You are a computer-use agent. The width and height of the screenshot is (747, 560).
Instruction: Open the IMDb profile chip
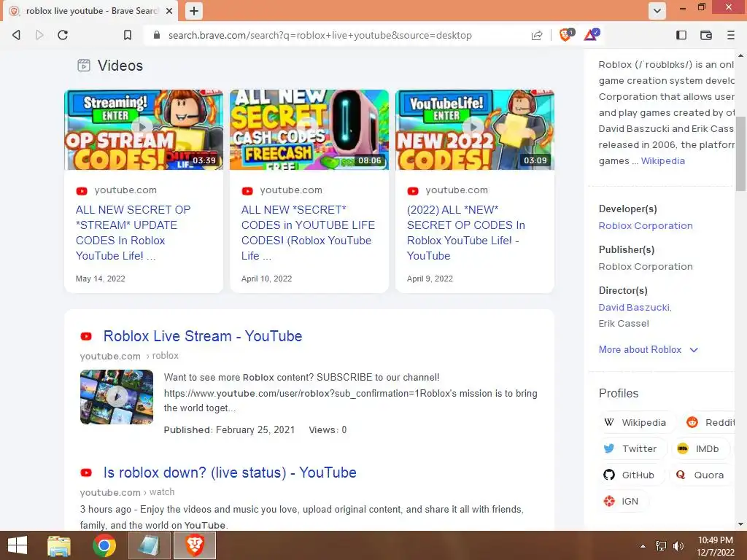point(701,448)
